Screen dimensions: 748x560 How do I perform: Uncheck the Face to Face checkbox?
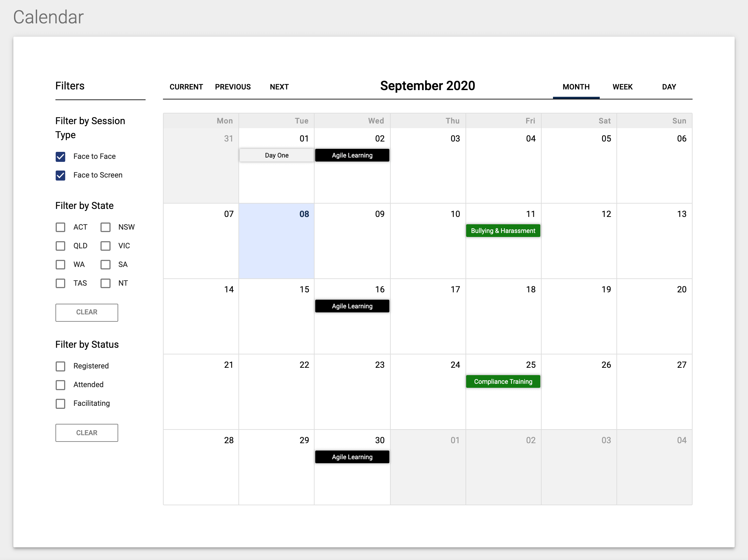click(x=60, y=157)
